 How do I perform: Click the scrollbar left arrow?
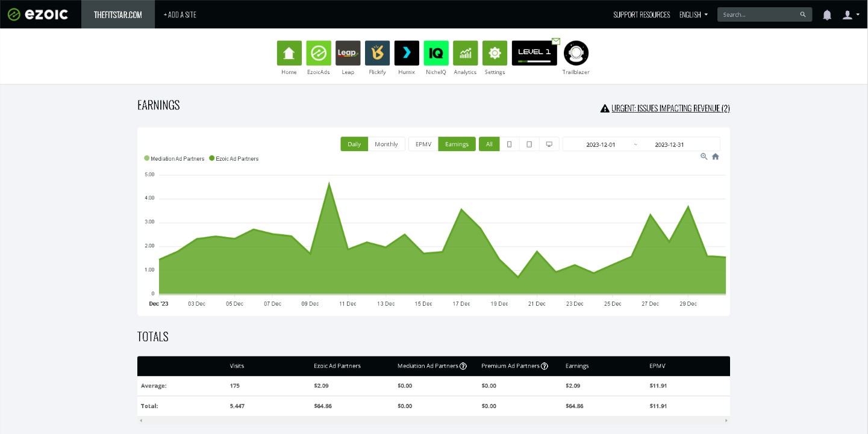click(x=140, y=420)
